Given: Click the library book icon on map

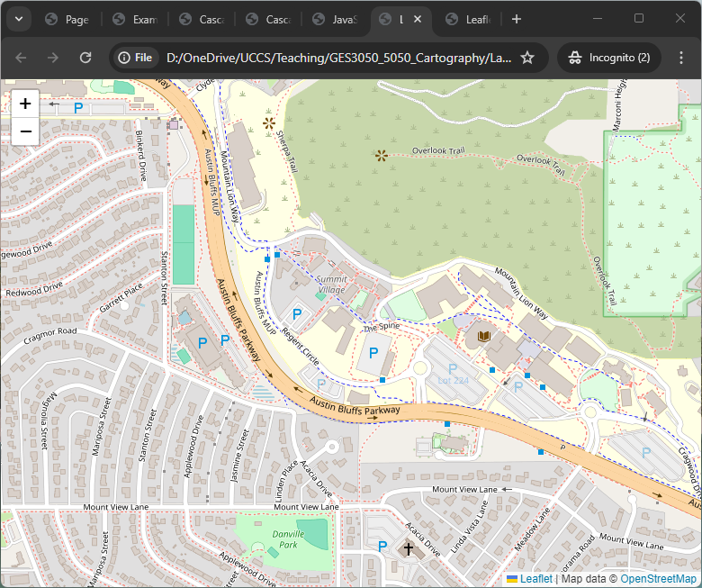Looking at the screenshot, I should tap(484, 336).
